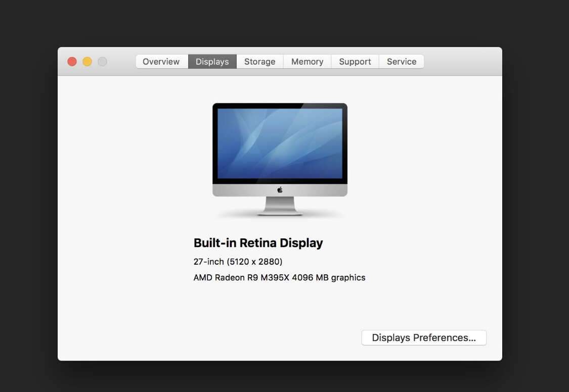This screenshot has height=392, width=569.
Task: Click the gray disabled zoom button
Action: (x=102, y=62)
